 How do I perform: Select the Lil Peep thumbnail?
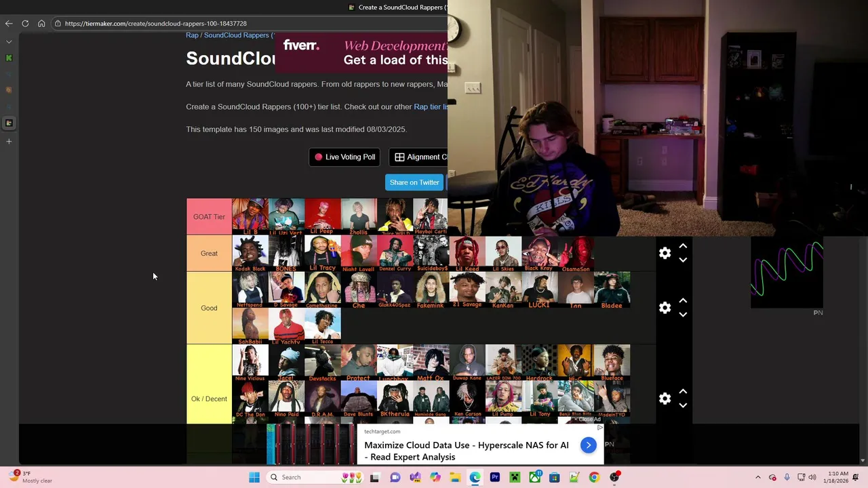323,217
